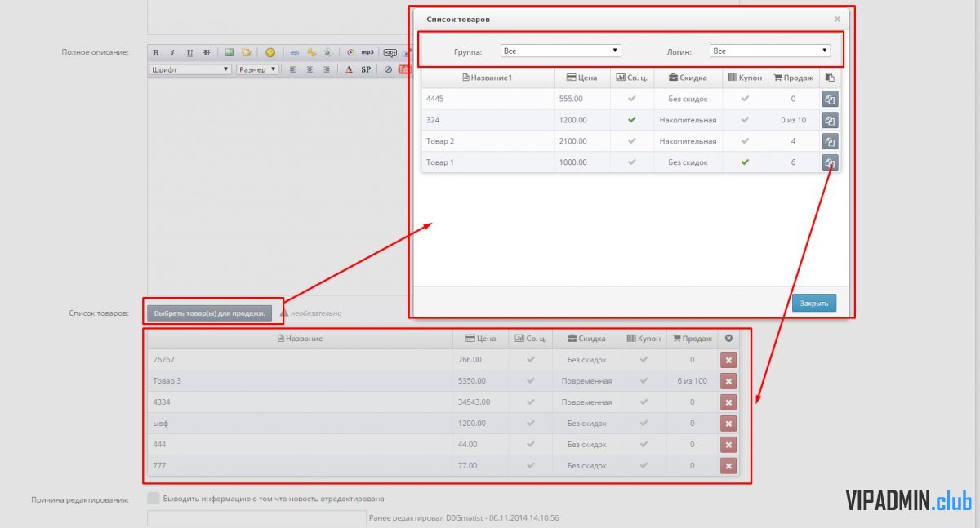Screen dimensions: 980x528
Task: Expand the Шрифт font dropdown
Action: [x=190, y=70]
